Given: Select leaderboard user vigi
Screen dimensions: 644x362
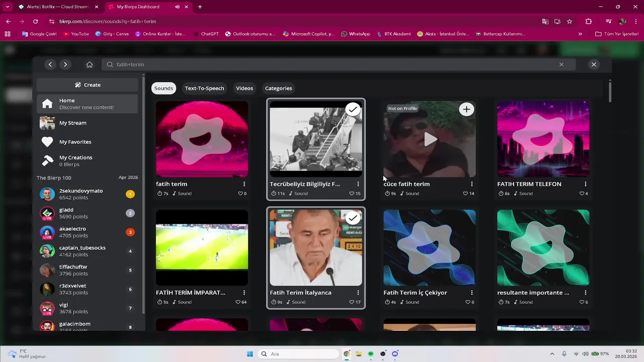Looking at the screenshot, I should click(x=87, y=308).
